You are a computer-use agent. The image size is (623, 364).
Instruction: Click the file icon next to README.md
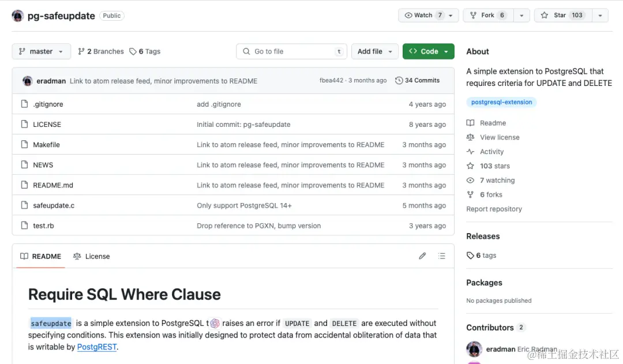pos(24,185)
